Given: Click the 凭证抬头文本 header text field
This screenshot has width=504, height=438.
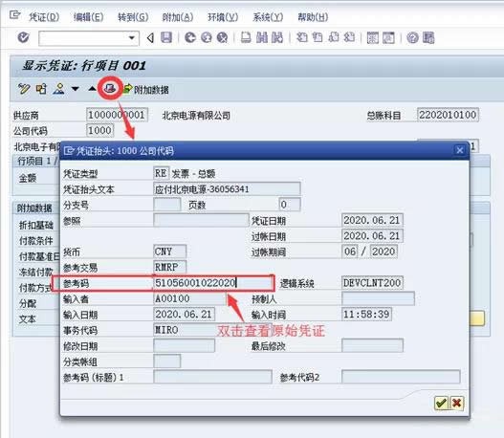Looking at the screenshot, I should click(x=227, y=189).
